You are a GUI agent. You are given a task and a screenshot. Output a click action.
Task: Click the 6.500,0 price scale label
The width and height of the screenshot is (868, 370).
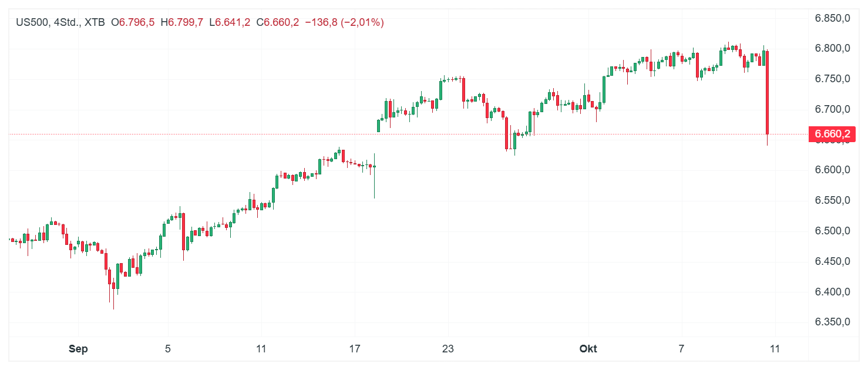pos(832,231)
